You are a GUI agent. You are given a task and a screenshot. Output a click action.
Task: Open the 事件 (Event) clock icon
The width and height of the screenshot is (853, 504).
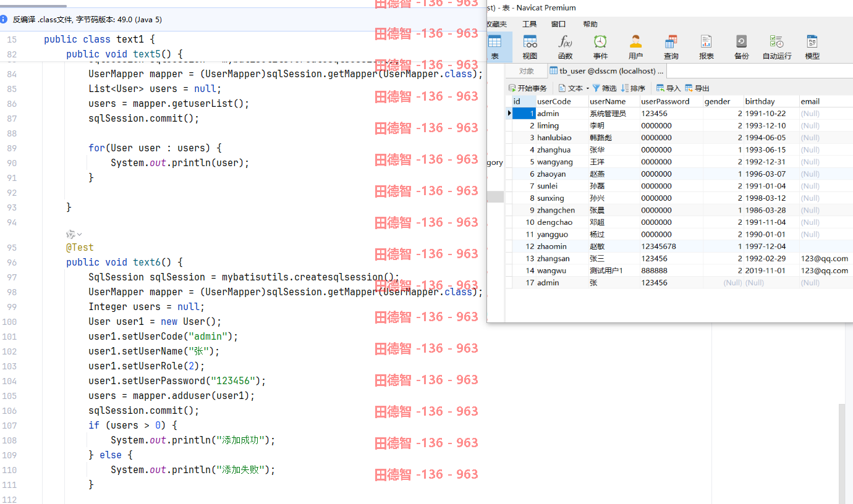pos(600,47)
